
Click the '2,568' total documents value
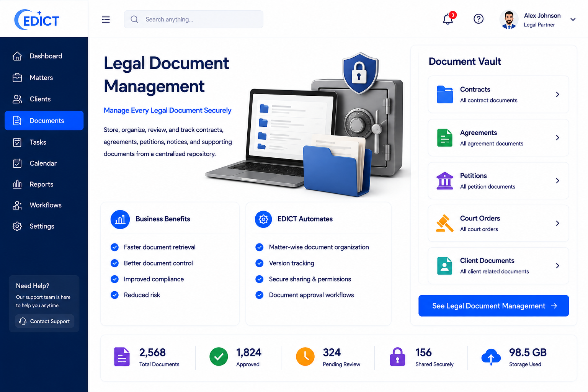(x=152, y=353)
